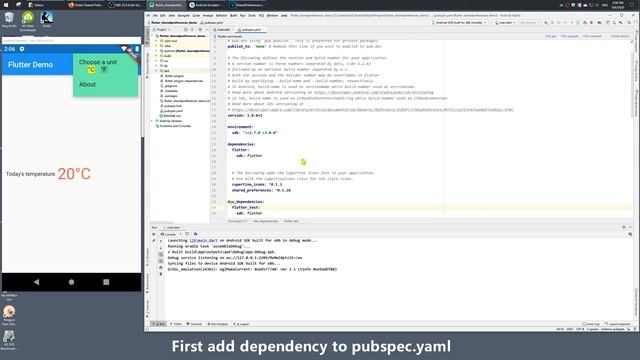
Task: Open the developer.android.com versioning link
Action: [x=374, y=93]
